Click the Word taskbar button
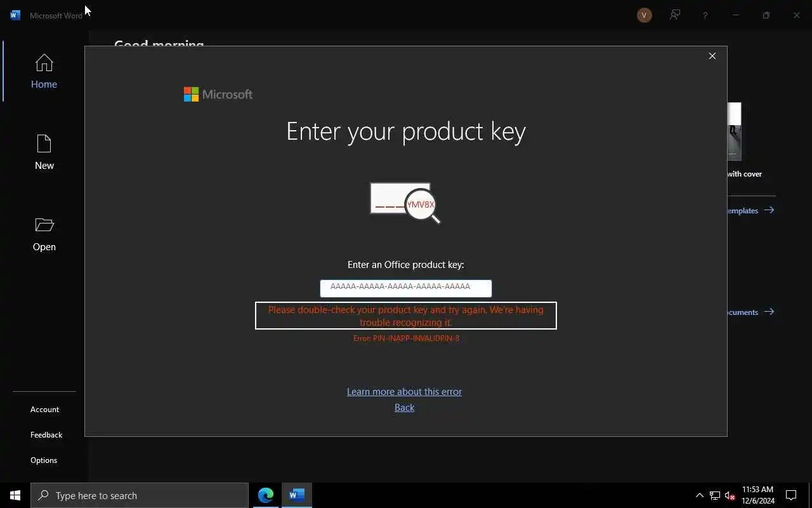The width and height of the screenshot is (812, 508). click(297, 495)
